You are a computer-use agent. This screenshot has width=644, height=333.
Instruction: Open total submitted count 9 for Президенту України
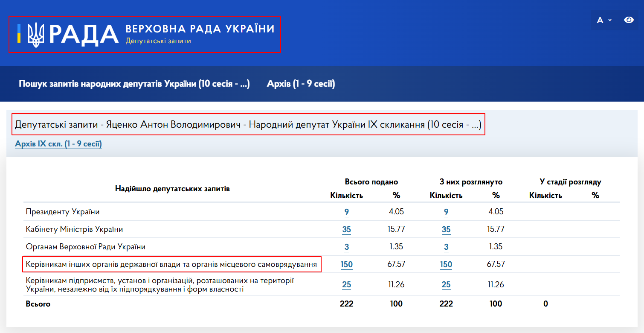[x=347, y=212]
